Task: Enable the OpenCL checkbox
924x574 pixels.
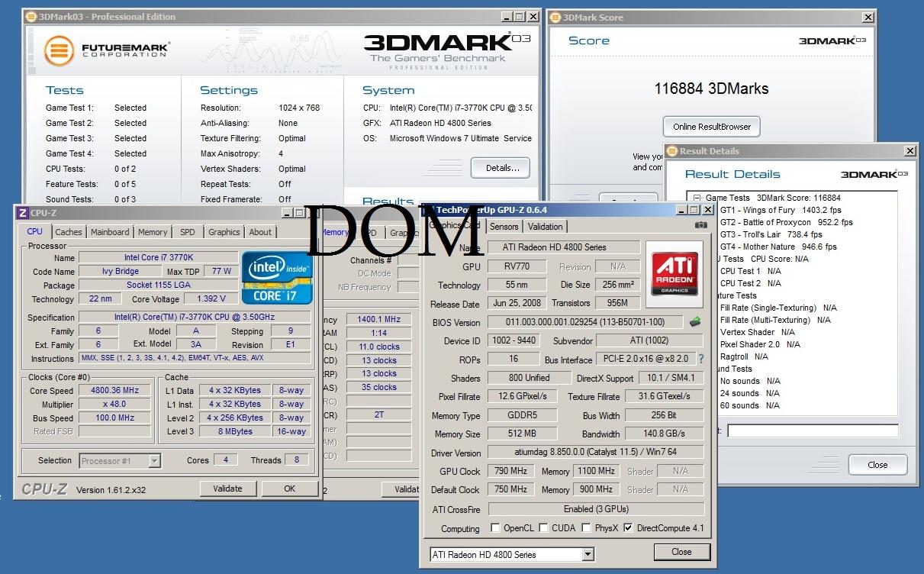Action: [495, 527]
